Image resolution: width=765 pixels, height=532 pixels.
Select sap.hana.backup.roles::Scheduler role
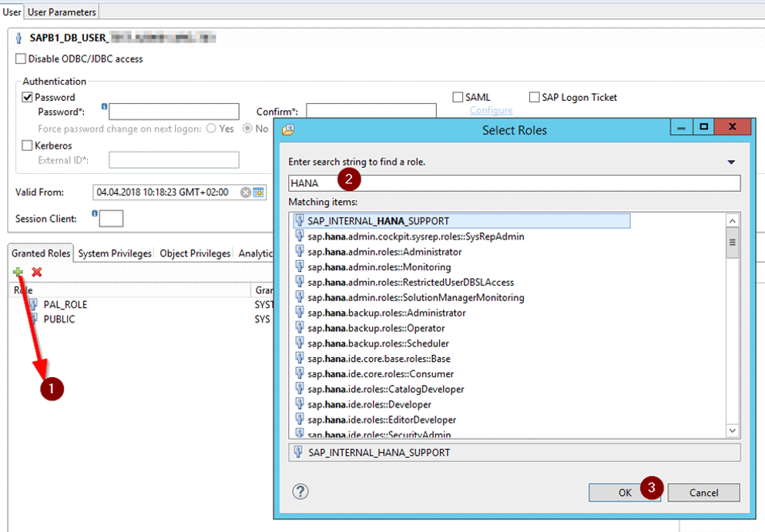(378, 343)
